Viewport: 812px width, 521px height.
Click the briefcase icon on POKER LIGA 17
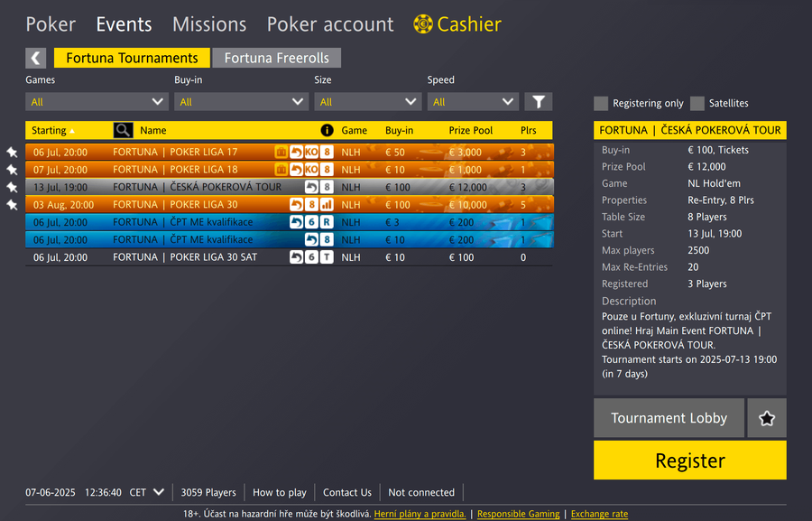tap(281, 152)
